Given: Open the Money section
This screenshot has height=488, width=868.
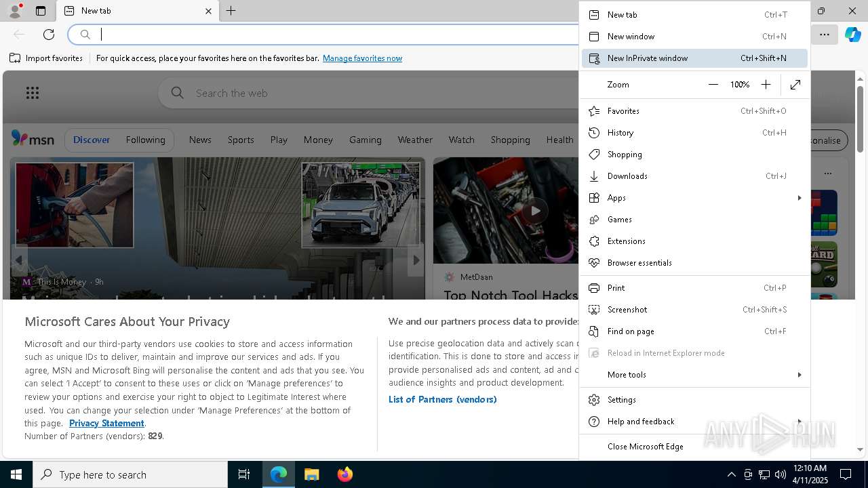Looking at the screenshot, I should coord(318,140).
